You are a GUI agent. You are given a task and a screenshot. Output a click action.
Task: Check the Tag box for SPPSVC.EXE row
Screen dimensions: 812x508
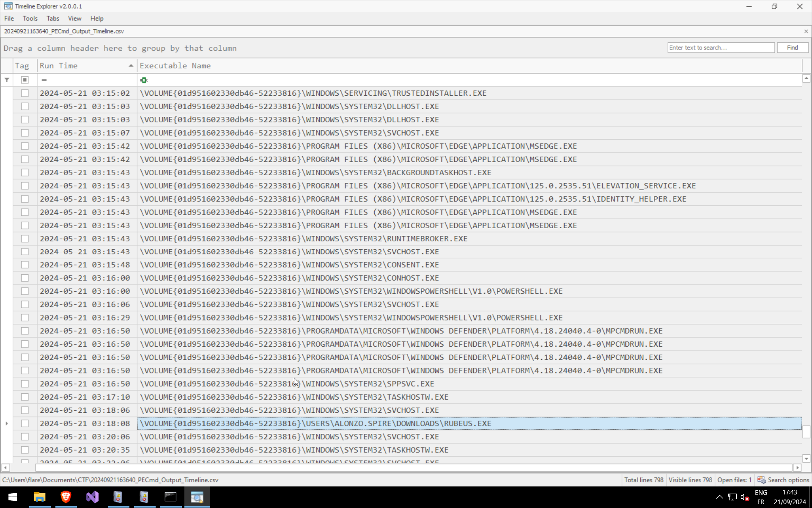25,384
